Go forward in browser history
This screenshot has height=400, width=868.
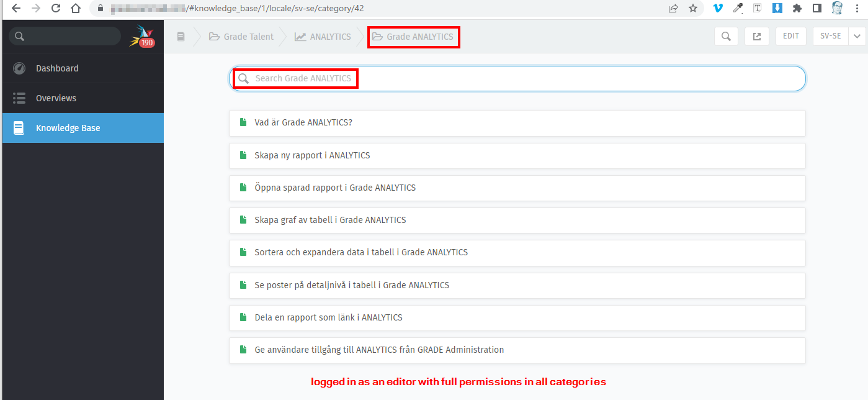click(35, 8)
